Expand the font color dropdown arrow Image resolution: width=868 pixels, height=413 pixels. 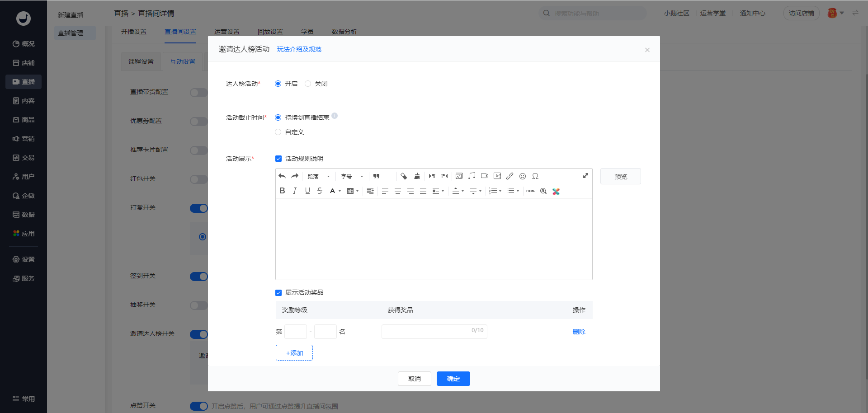pos(340,191)
